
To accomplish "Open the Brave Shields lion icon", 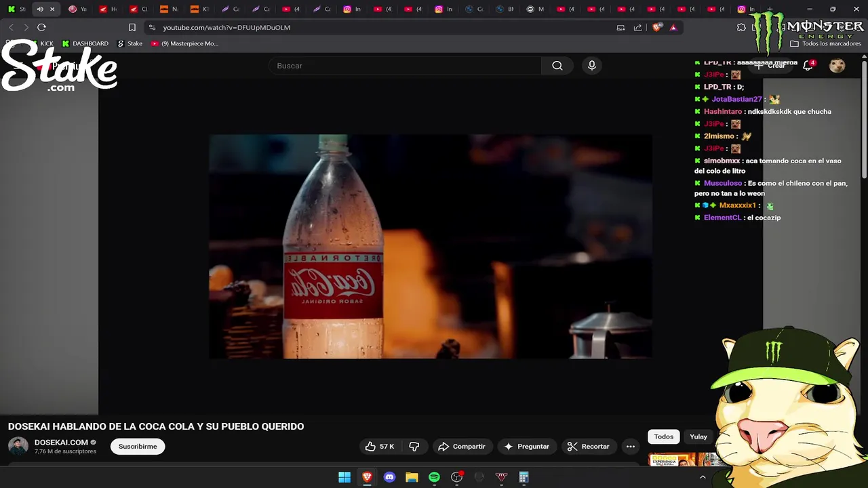I will pos(656,27).
